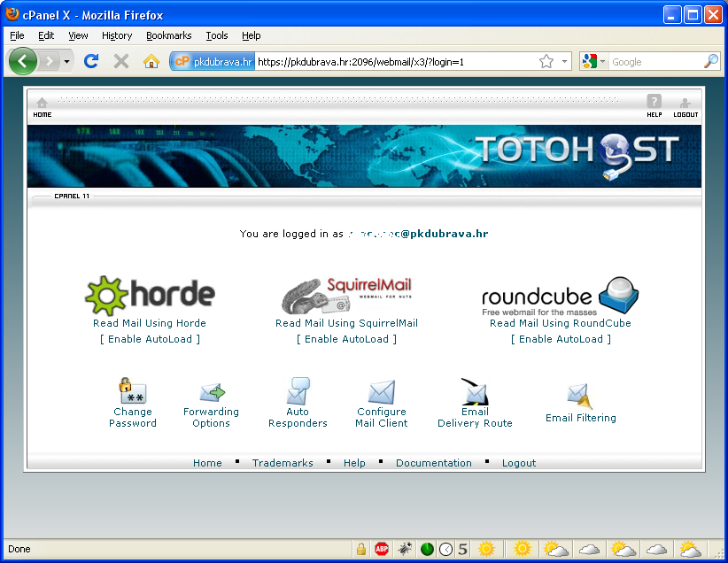Expand the URL bar history dropdown

(565, 62)
